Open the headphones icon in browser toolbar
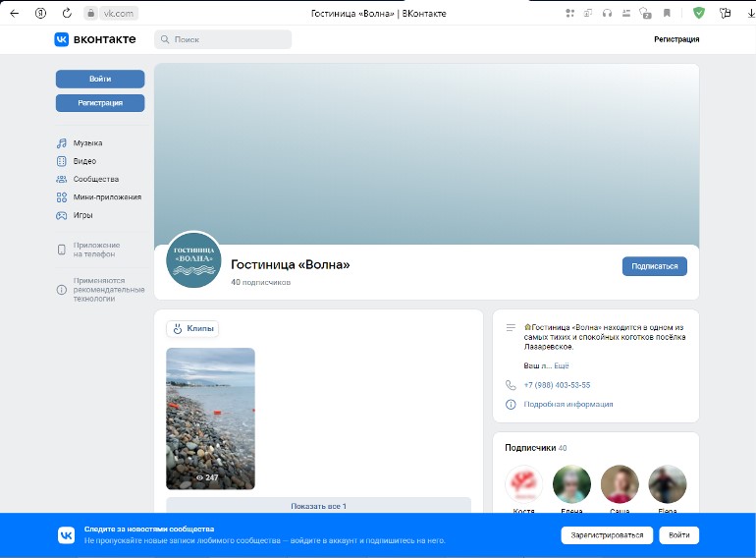 [x=607, y=14]
